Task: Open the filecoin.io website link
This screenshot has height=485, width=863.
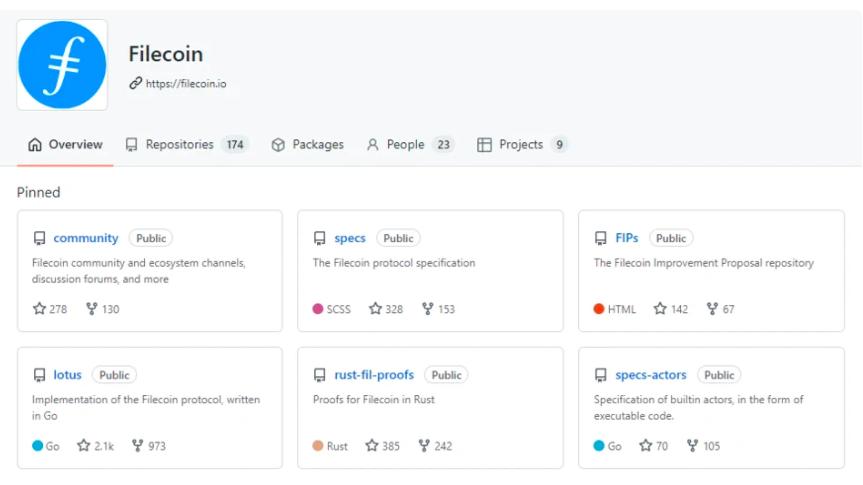Action: [186, 84]
